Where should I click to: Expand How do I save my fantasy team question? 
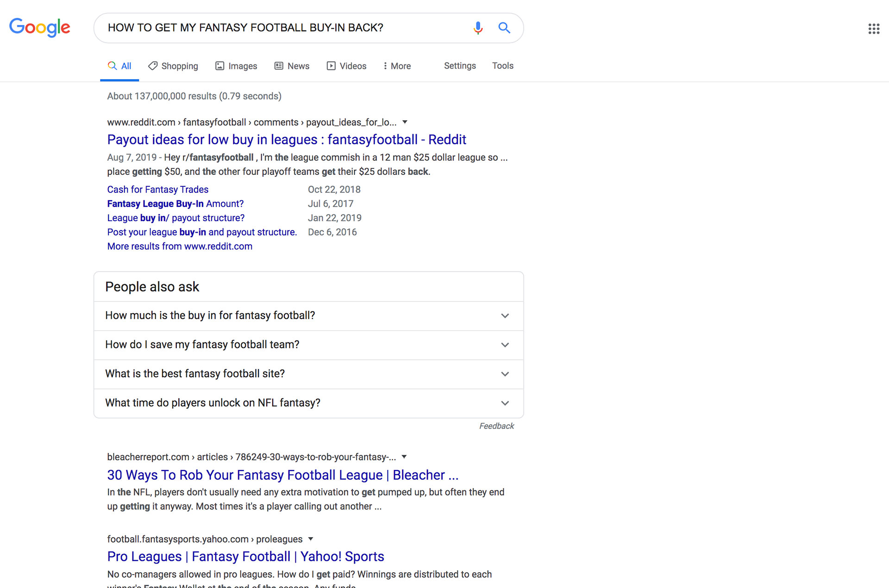(309, 345)
